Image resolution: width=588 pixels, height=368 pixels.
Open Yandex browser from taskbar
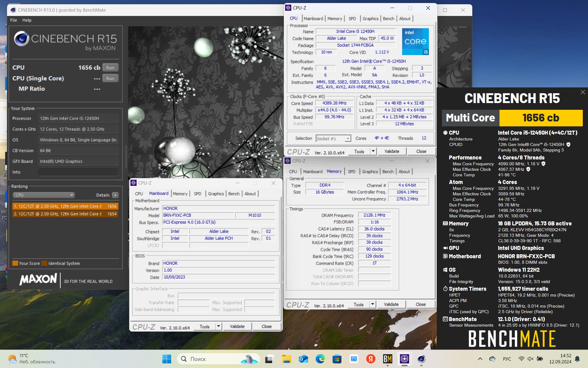click(x=371, y=359)
